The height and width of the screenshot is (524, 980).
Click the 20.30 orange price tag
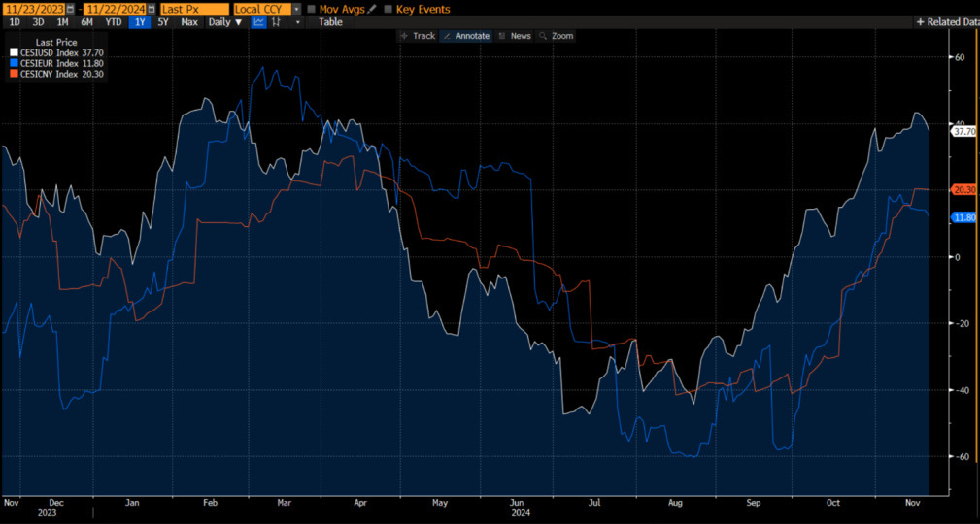click(x=963, y=190)
